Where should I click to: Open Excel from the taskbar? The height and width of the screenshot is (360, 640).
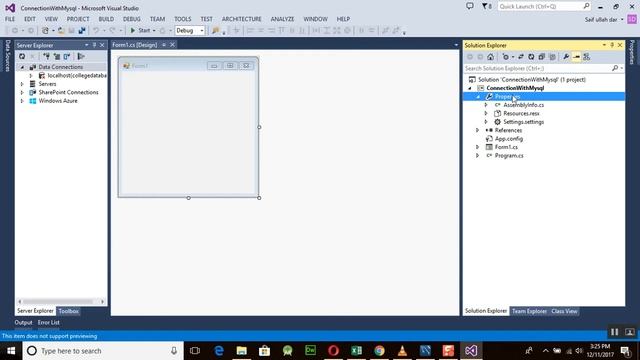(356, 351)
